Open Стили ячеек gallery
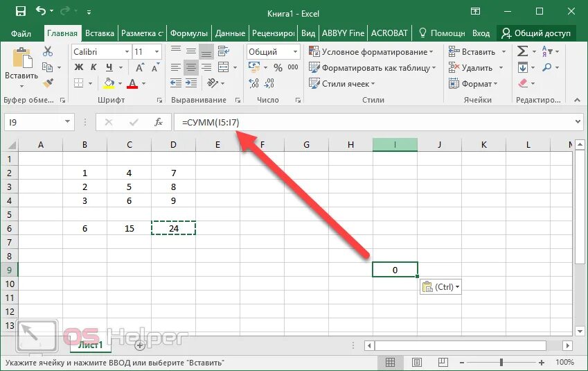588x371 pixels. (x=341, y=84)
